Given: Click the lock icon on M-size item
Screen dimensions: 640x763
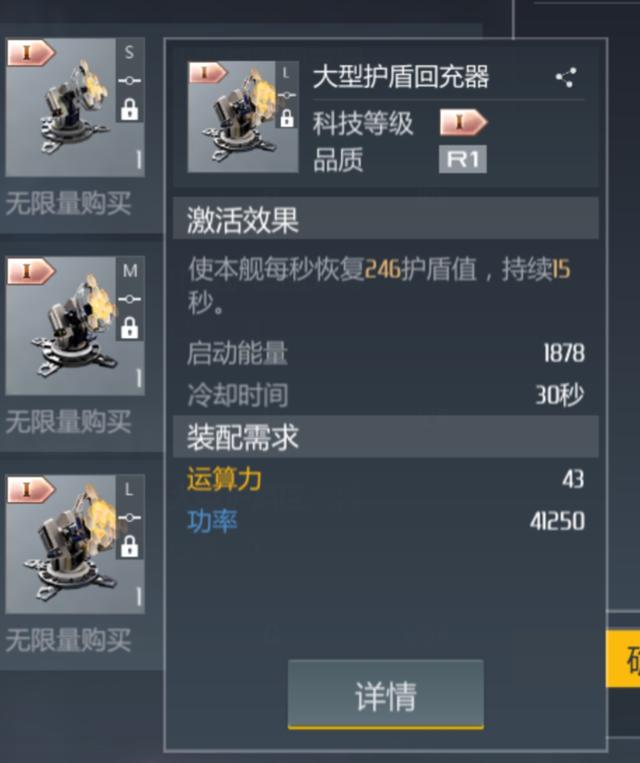Looking at the screenshot, I should point(129,327).
